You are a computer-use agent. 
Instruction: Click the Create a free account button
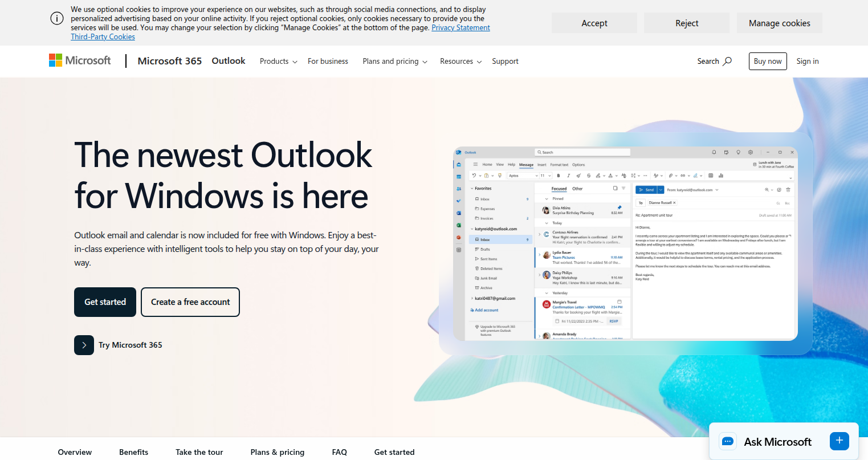[x=190, y=302]
